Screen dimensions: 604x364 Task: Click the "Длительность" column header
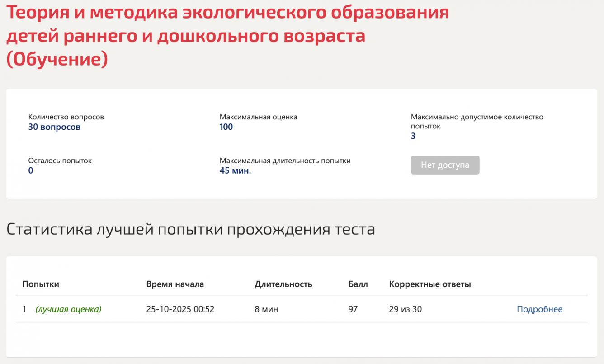[283, 284]
